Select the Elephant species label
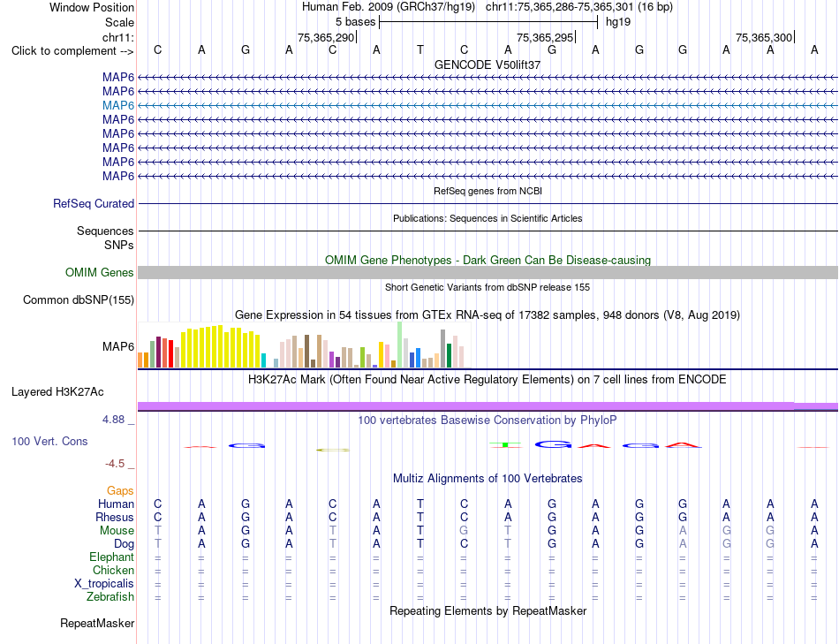 click(112, 557)
